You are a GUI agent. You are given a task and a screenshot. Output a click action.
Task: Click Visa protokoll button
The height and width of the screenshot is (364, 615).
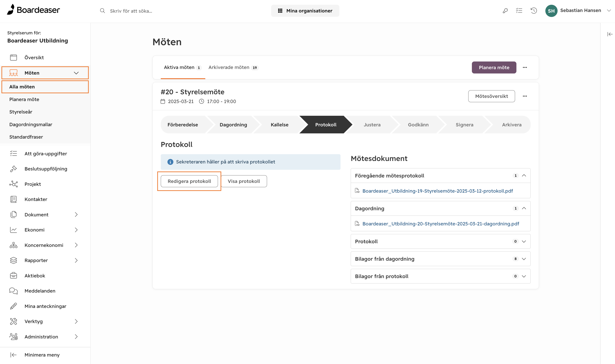coord(244,181)
